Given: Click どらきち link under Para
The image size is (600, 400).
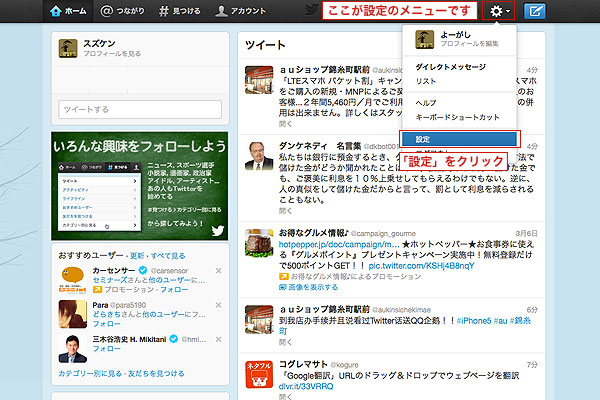Looking at the screenshot, I should click(107, 314).
